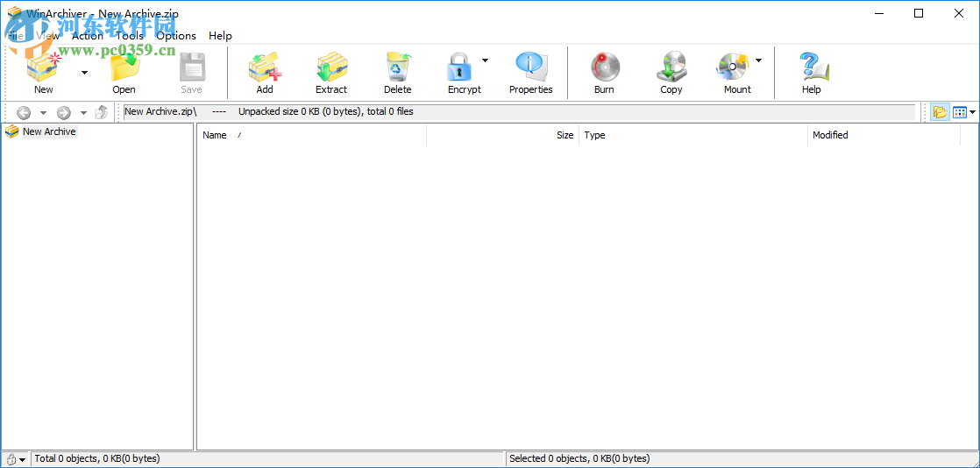
Task: Open the Forward history dropdown arrow
Action: (83, 113)
